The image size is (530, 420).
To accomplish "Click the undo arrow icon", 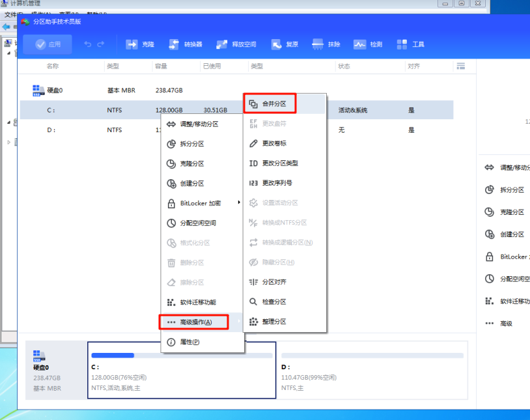I will pos(88,44).
